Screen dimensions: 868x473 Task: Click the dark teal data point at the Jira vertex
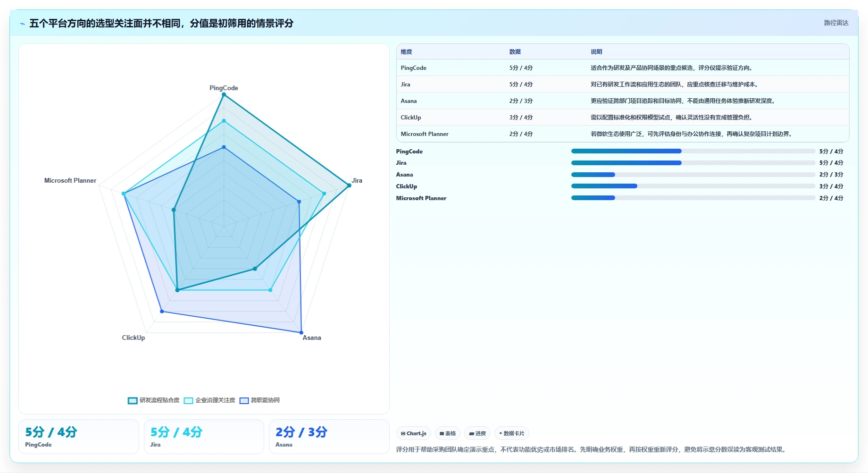click(x=349, y=186)
